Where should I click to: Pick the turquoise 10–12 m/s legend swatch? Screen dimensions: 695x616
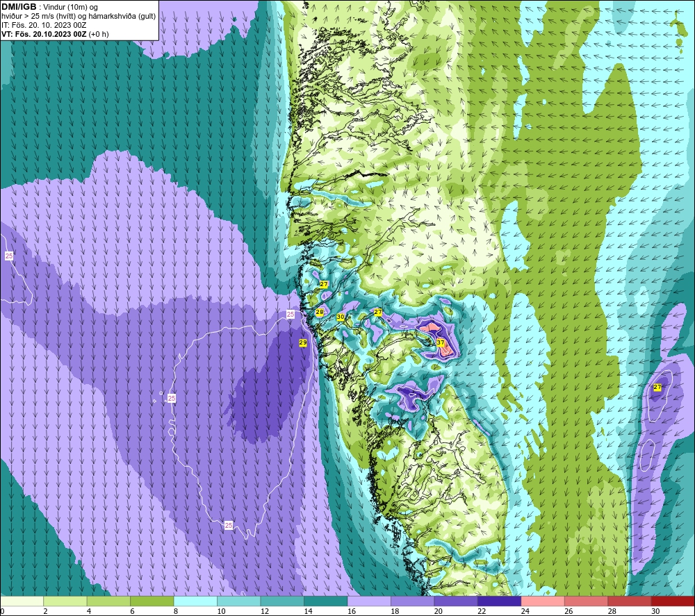239,601
